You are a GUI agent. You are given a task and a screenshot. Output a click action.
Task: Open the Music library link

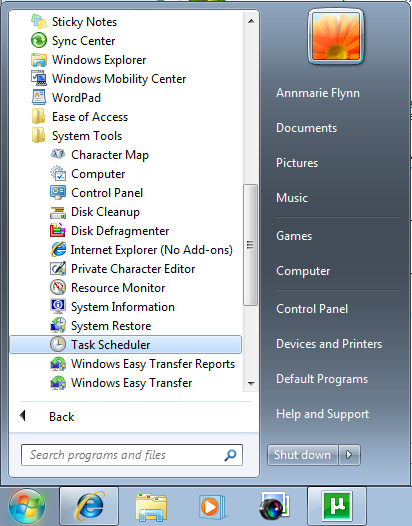click(292, 198)
